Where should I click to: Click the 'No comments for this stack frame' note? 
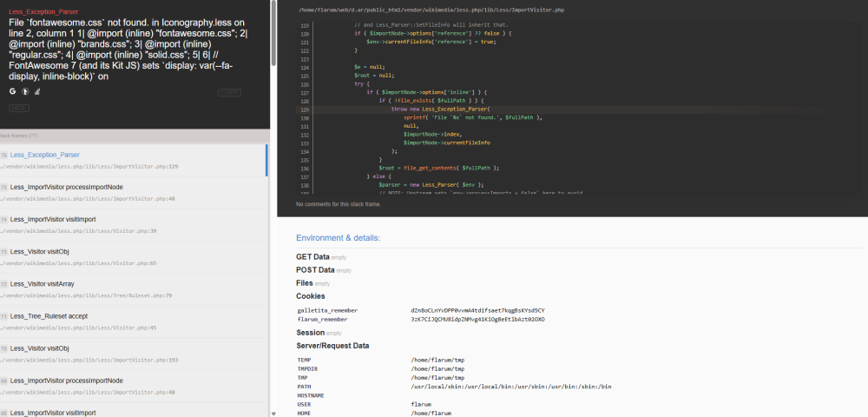(339, 204)
